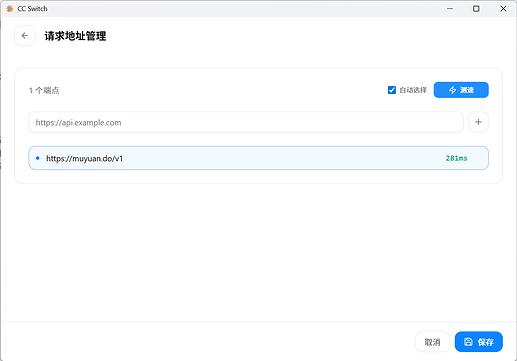Run the speed test 测速 button

461,90
